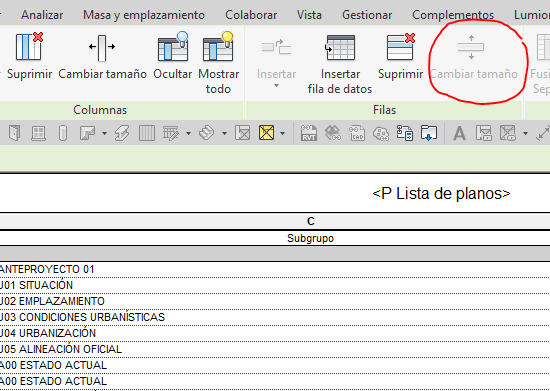Click Suprimir in the Columnas panel

click(x=29, y=56)
